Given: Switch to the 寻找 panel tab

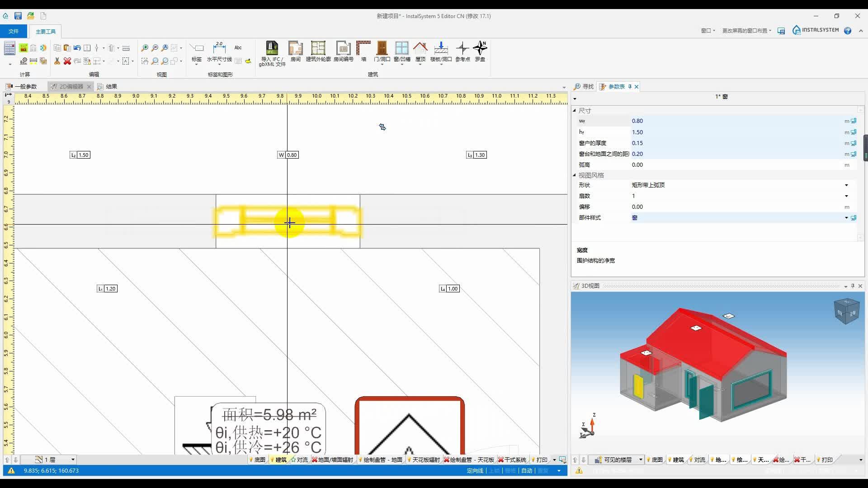Looking at the screenshot, I should point(584,86).
